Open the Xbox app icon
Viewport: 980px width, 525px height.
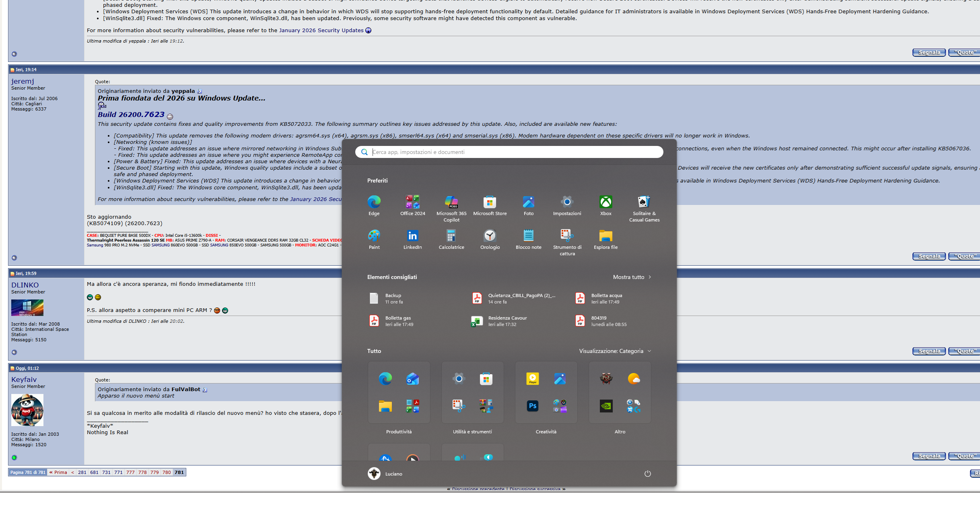[x=605, y=202]
